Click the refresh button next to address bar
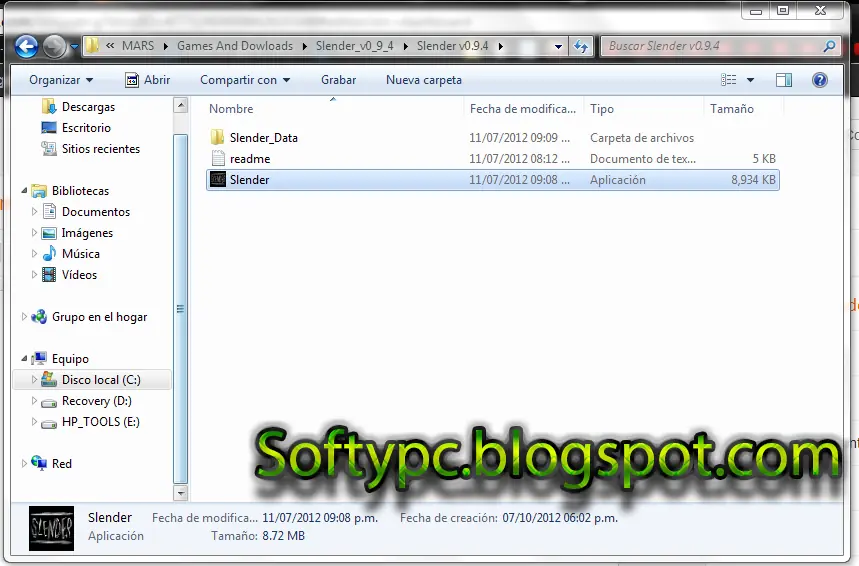The height and width of the screenshot is (566, 859). point(581,47)
